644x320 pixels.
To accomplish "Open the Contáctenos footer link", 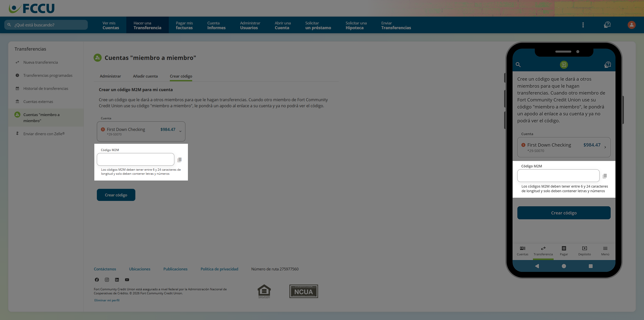I will pos(105,269).
